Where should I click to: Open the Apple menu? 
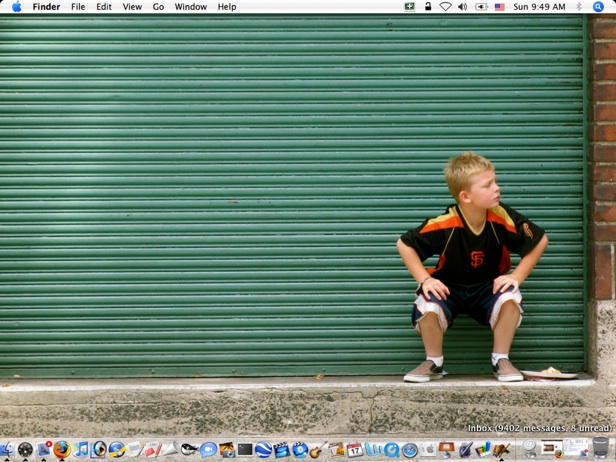16,7
